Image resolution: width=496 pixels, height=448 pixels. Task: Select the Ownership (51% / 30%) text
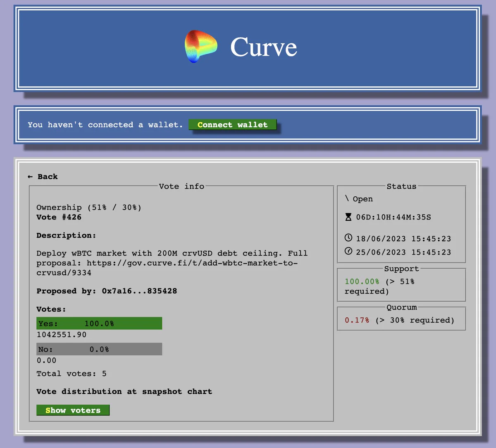coord(89,207)
